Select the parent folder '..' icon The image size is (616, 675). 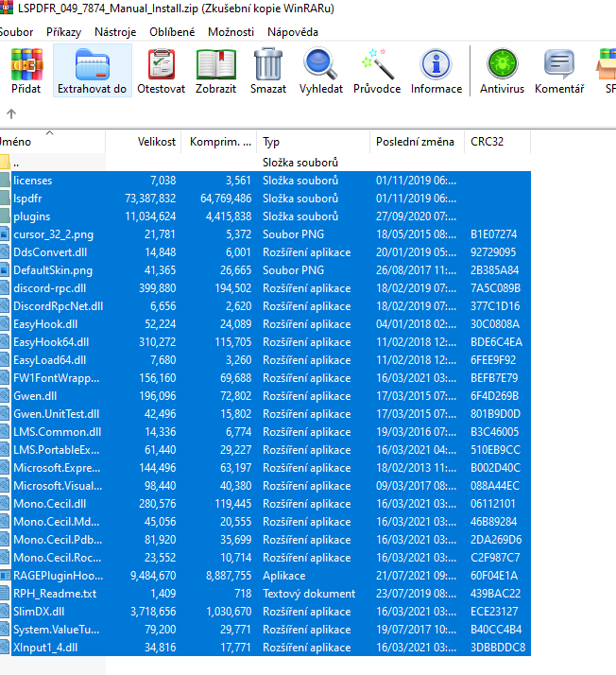click(x=5, y=163)
